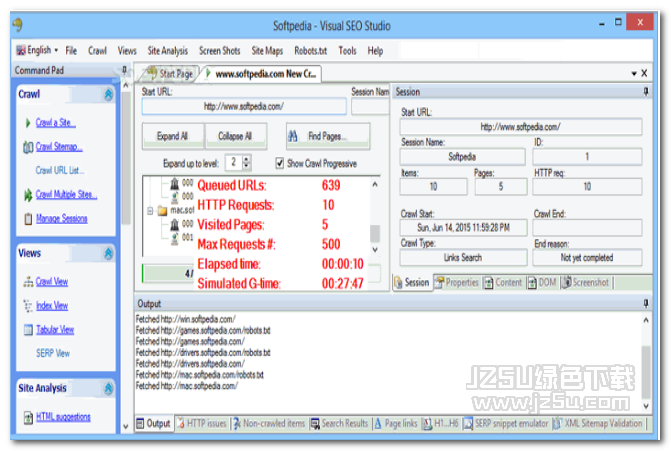This screenshot has width=671, height=451.
Task: Switch to the Start Page tab
Action: [170, 74]
